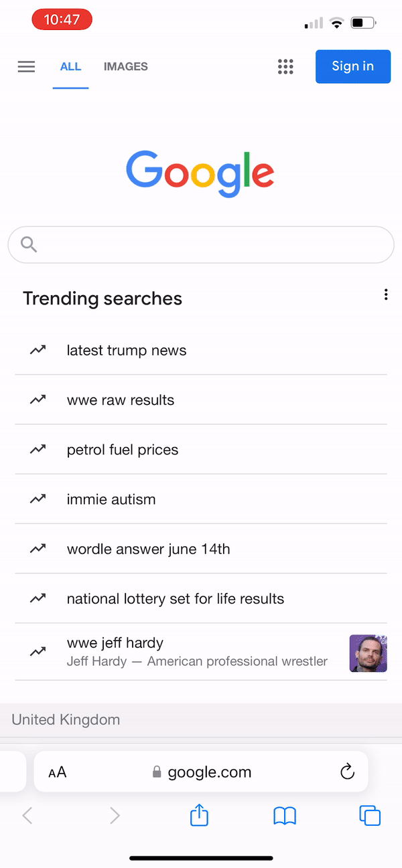This screenshot has width=402, height=868.
Task: Open 'latest trump news' trending search
Action: (127, 351)
